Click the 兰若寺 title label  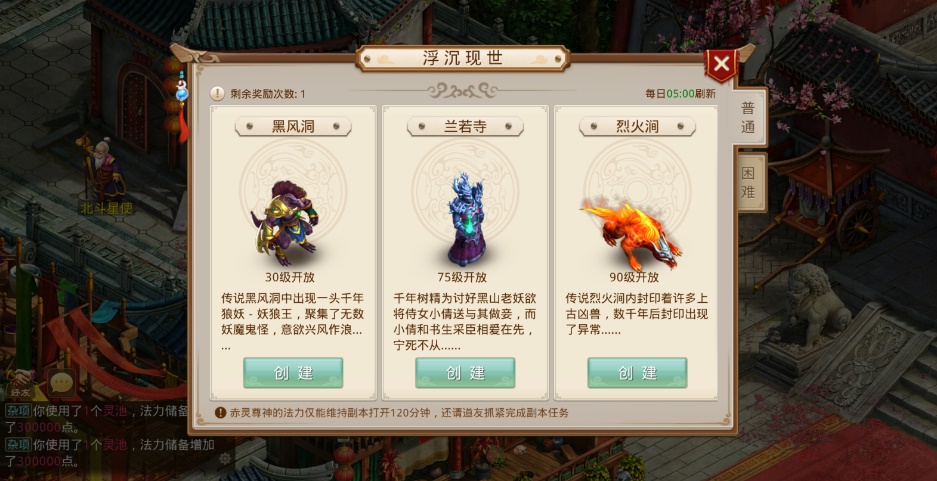pyautogui.click(x=465, y=126)
